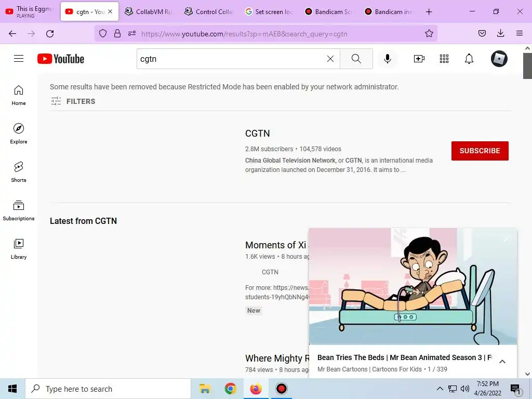Viewport: 532px width, 399px height.
Task: Open Subscriptions in the sidebar
Action: (x=19, y=210)
